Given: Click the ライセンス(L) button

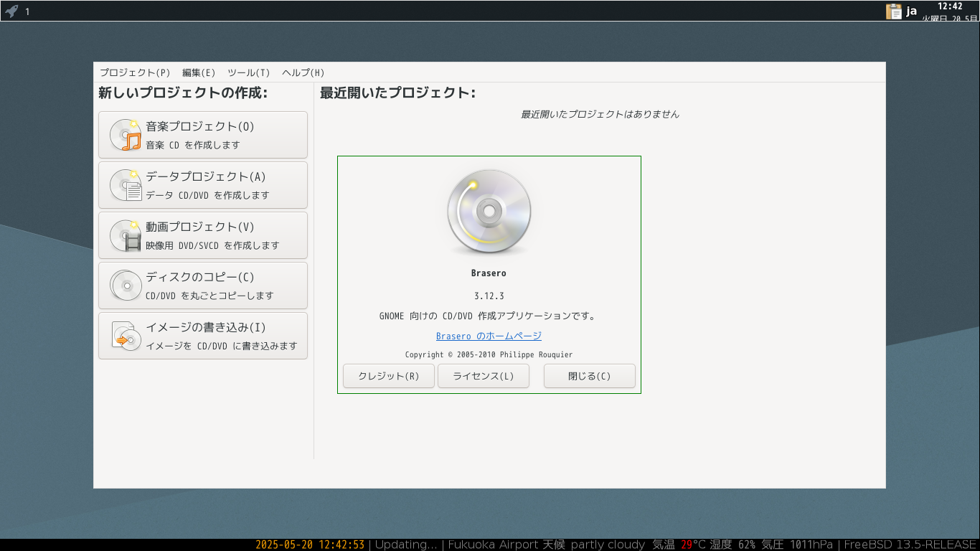Looking at the screenshot, I should coord(484,376).
